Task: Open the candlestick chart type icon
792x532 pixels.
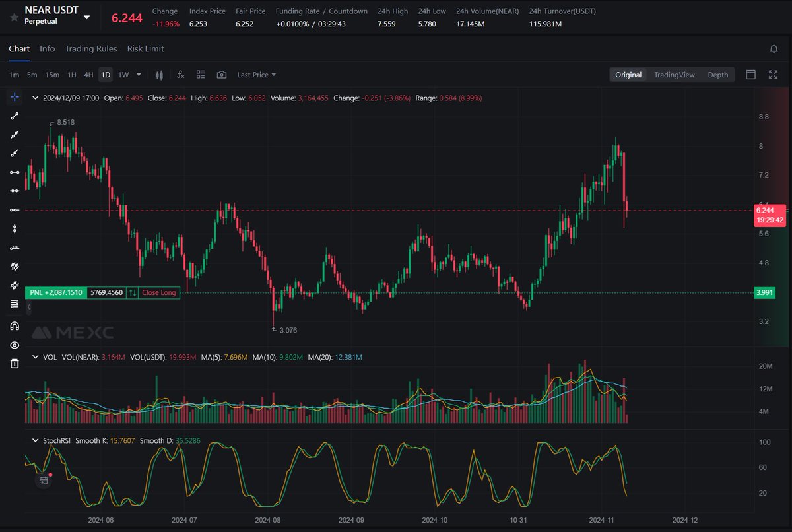Action: pyautogui.click(x=159, y=75)
